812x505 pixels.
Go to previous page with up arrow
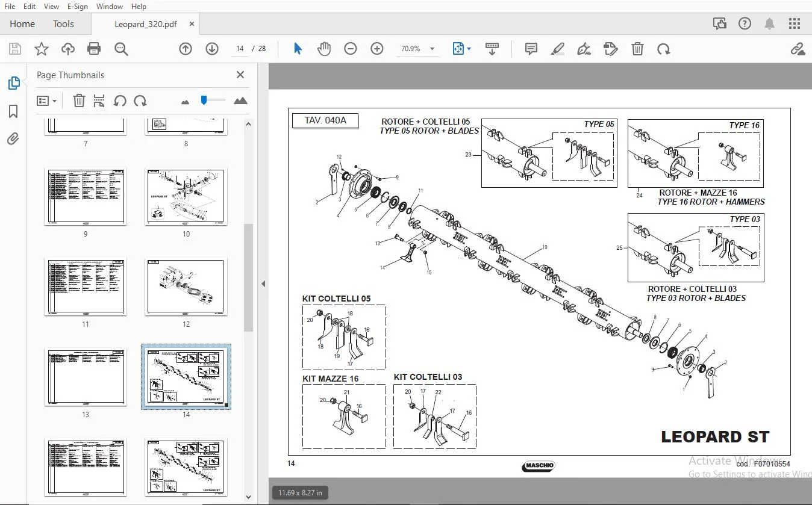(x=186, y=49)
